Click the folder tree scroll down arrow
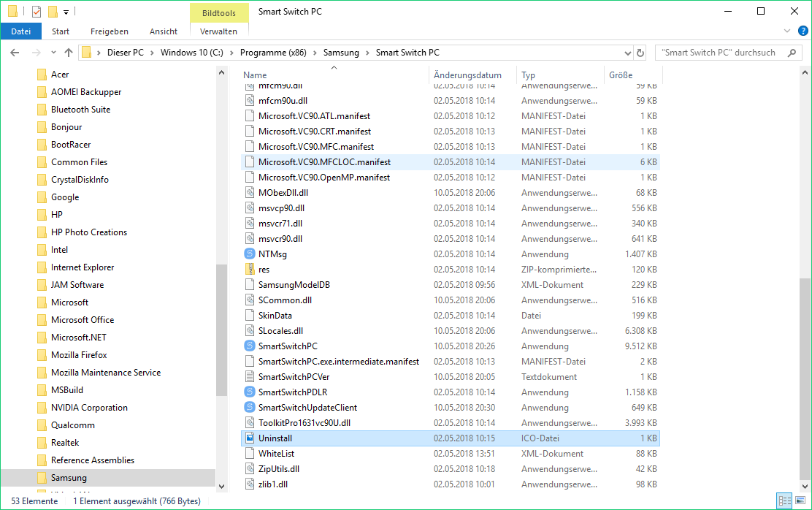Image resolution: width=812 pixels, height=510 pixels. pyautogui.click(x=222, y=486)
